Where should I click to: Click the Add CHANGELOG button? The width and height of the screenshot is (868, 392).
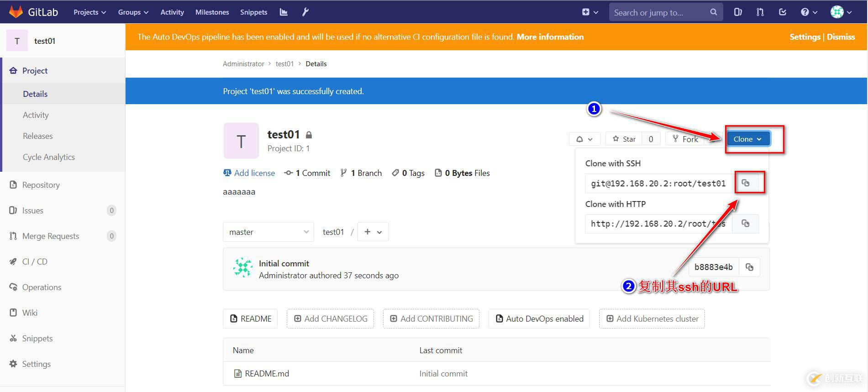(330, 318)
